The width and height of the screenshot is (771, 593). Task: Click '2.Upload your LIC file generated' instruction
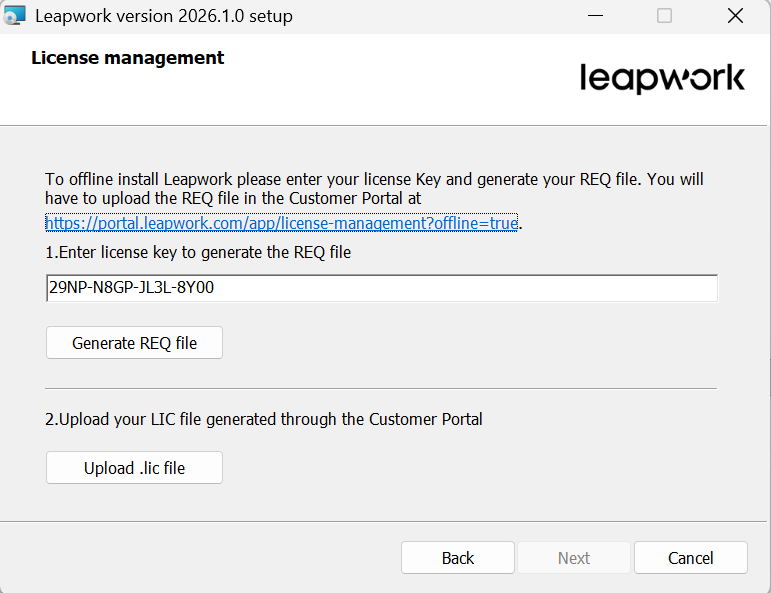[264, 419]
